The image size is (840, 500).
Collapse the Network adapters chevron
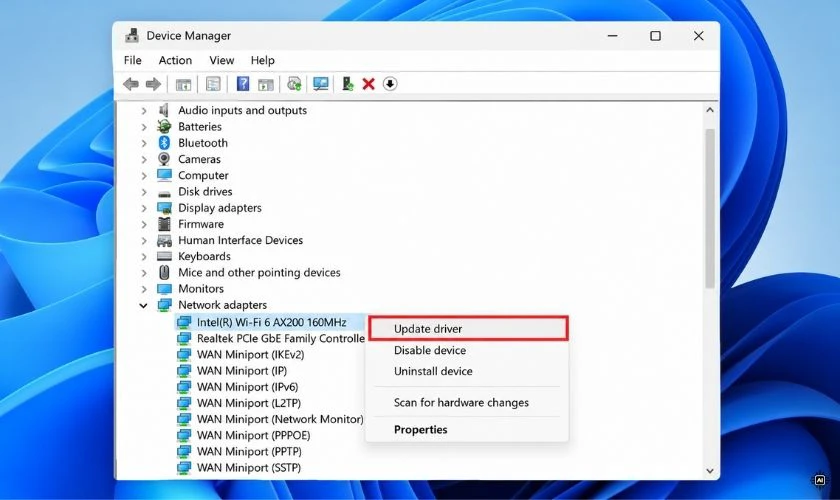pyautogui.click(x=144, y=305)
